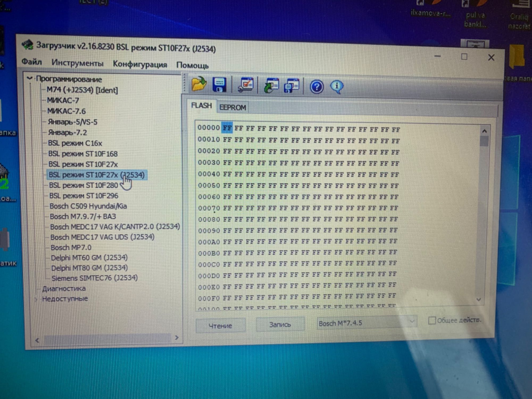Click hex viewer scrollbar down arrow
This screenshot has height=399, width=532.
coord(479,300)
